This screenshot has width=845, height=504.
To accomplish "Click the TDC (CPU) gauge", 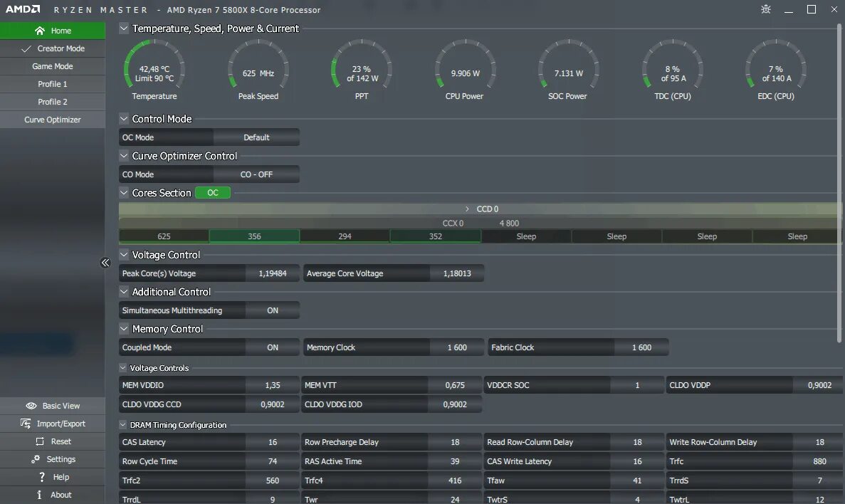I will coord(672,70).
